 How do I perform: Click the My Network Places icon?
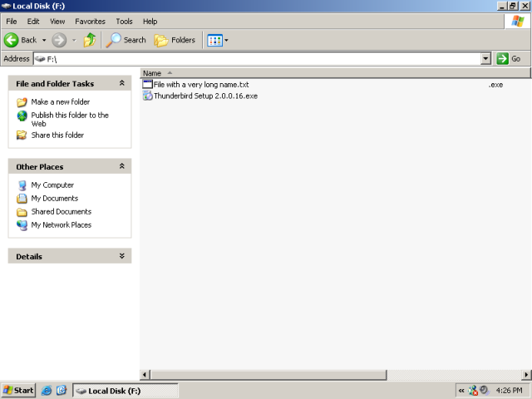[x=22, y=225]
